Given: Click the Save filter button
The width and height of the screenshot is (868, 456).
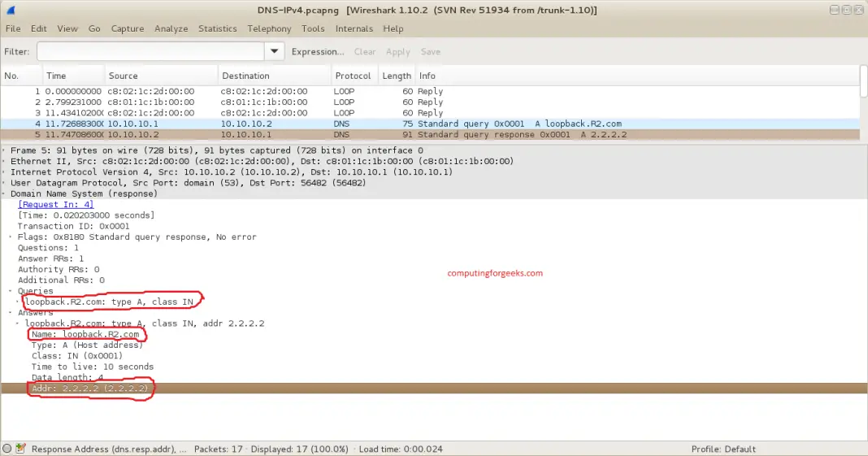Looking at the screenshot, I should (431, 51).
